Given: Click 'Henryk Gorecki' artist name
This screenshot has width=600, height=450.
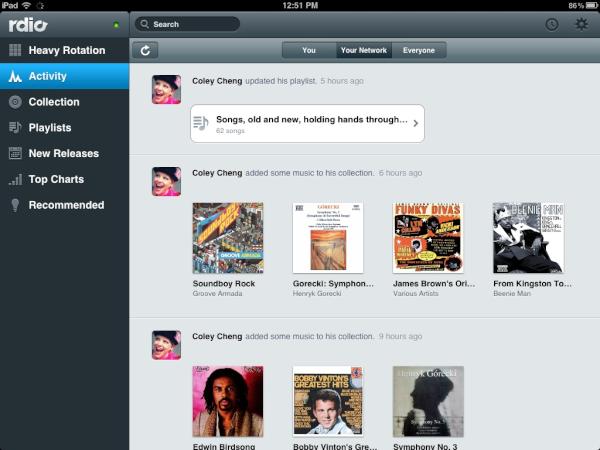Looking at the screenshot, I should (x=317, y=293).
